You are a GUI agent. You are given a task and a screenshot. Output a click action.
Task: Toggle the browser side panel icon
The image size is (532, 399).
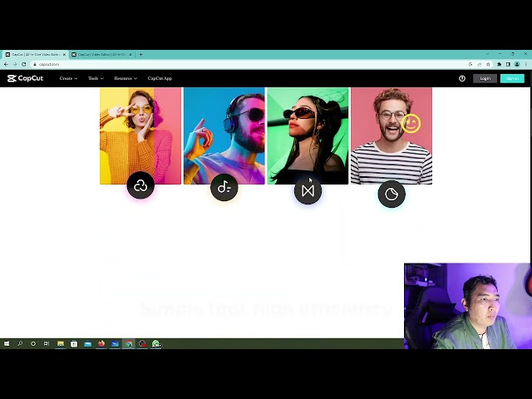[508, 64]
